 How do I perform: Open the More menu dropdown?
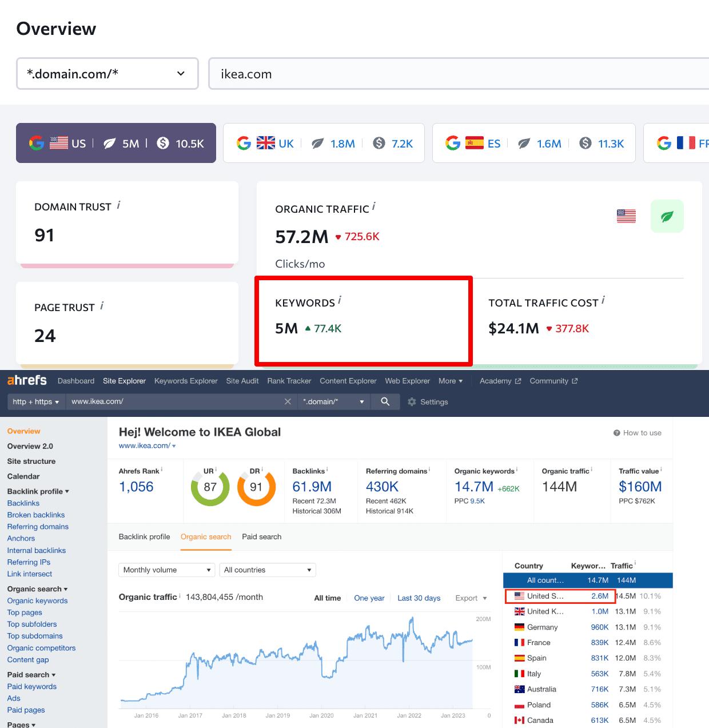pyautogui.click(x=451, y=381)
